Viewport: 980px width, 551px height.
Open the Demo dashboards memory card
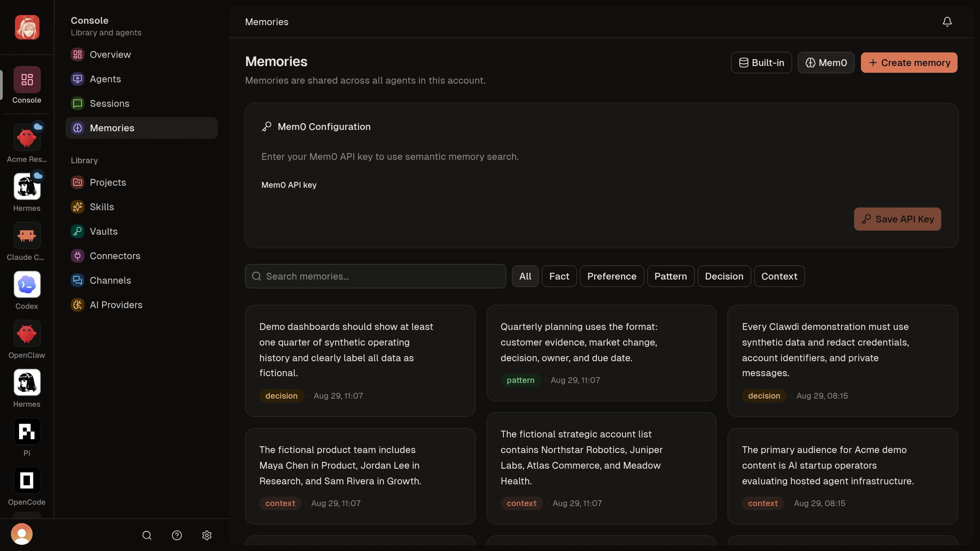tap(360, 361)
